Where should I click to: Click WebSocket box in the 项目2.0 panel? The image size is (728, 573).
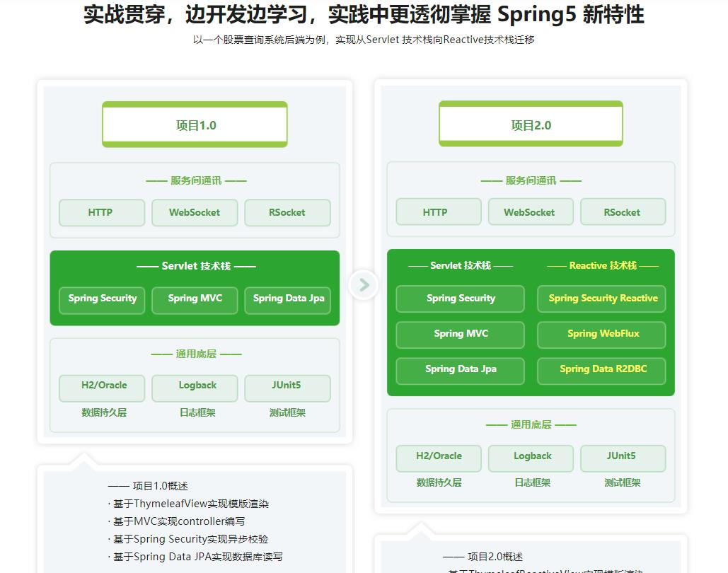(x=530, y=212)
